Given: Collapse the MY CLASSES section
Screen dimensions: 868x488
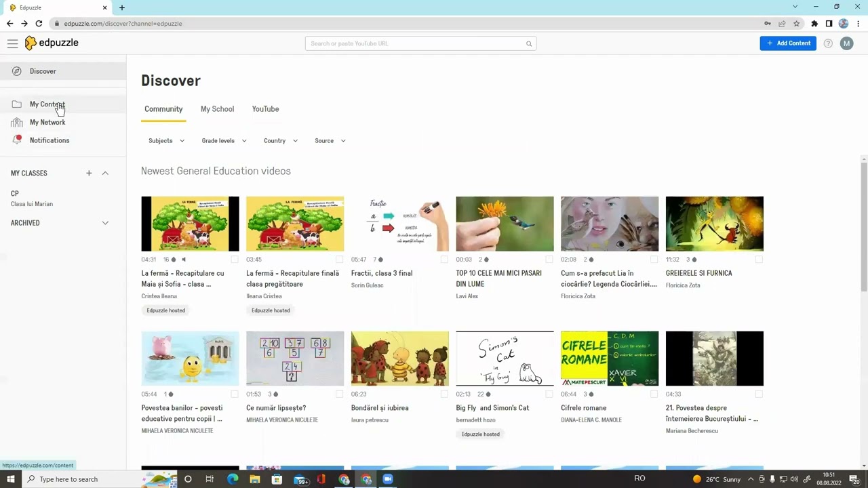Looking at the screenshot, I should [x=105, y=174].
